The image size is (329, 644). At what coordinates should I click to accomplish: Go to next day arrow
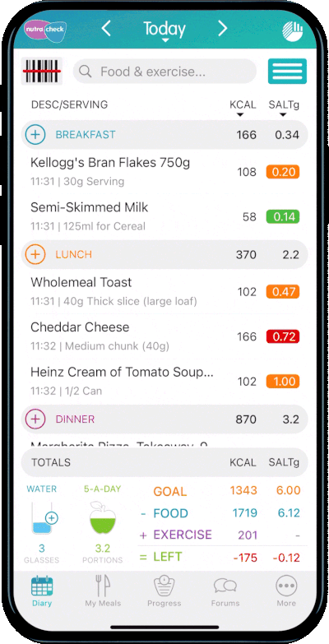click(x=222, y=29)
